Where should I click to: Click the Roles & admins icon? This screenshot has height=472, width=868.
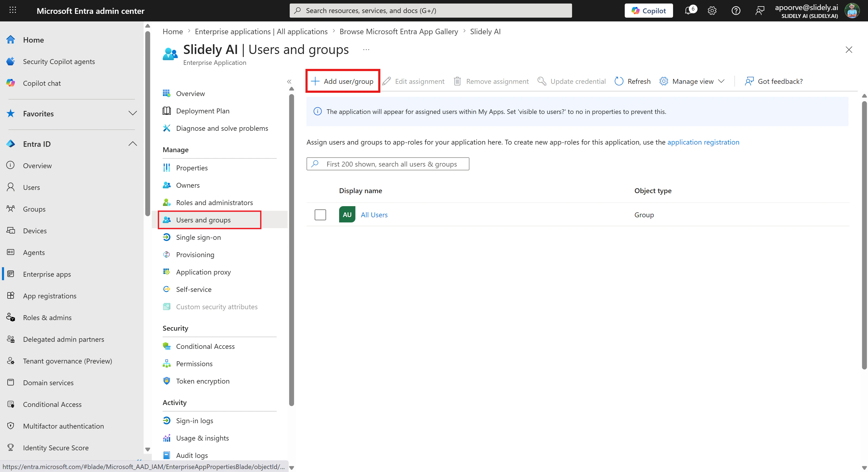(11, 317)
